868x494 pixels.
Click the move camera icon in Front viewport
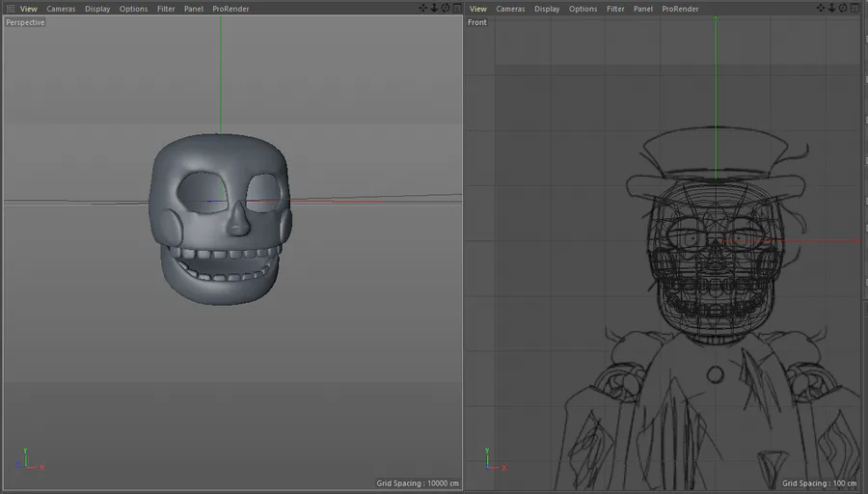pos(821,9)
